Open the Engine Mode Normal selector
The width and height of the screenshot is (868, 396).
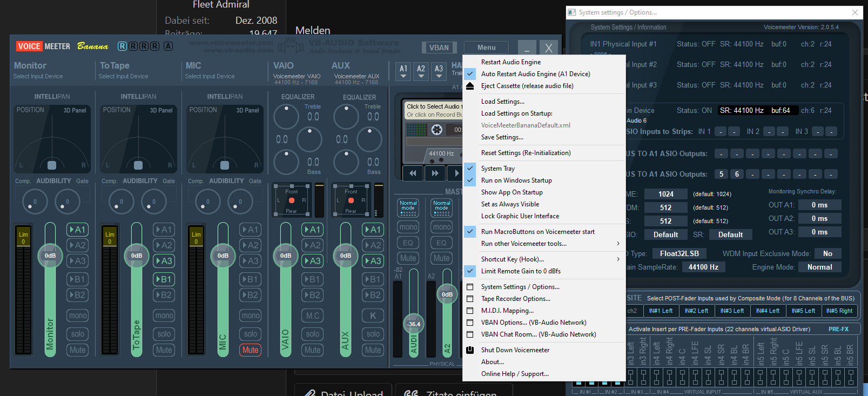[x=819, y=267]
